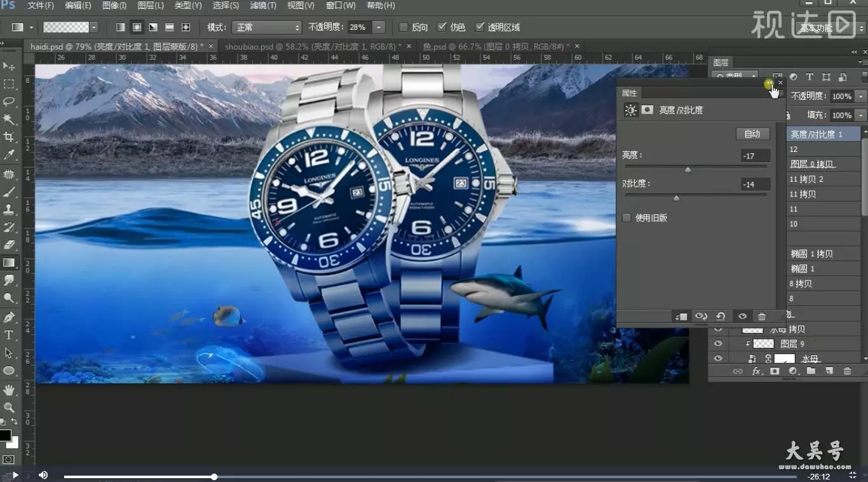Show the masks view in Properties
Image resolution: width=868 pixels, height=482 pixels.
(x=647, y=110)
